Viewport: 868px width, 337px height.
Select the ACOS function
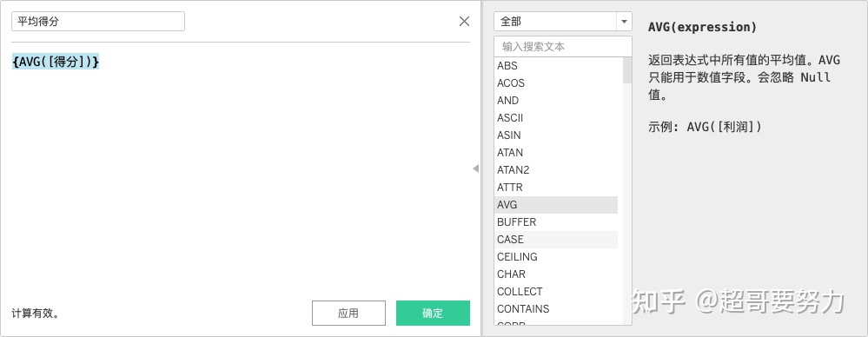tap(556, 83)
